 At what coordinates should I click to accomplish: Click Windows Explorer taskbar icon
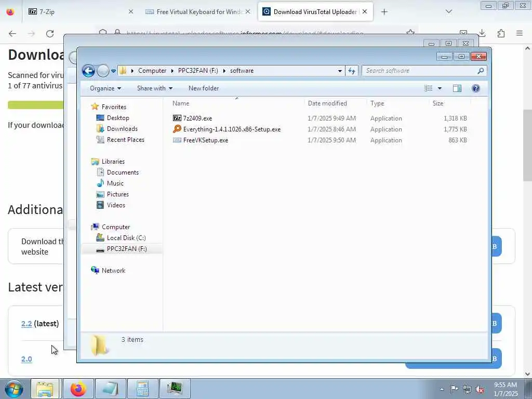[45, 389]
